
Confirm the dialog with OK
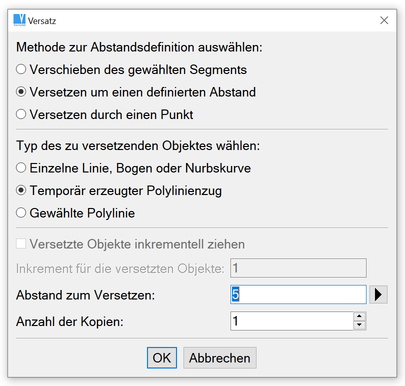[x=162, y=358]
